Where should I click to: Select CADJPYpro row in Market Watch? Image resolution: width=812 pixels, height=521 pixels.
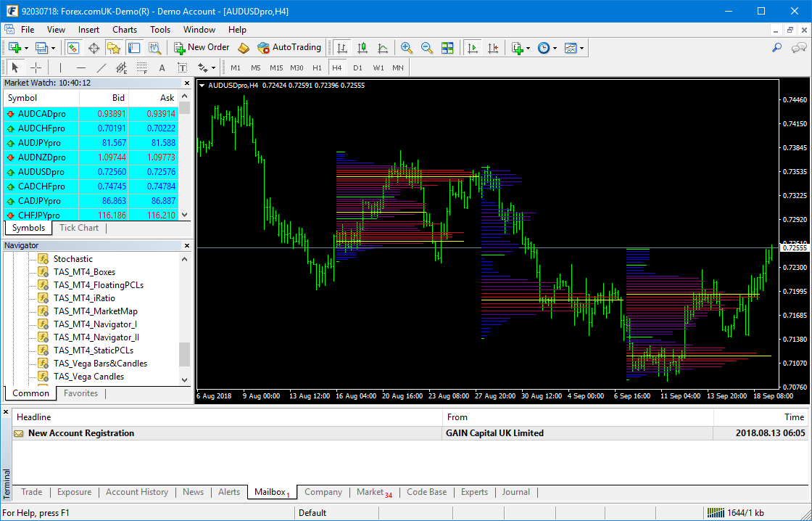[x=91, y=200]
